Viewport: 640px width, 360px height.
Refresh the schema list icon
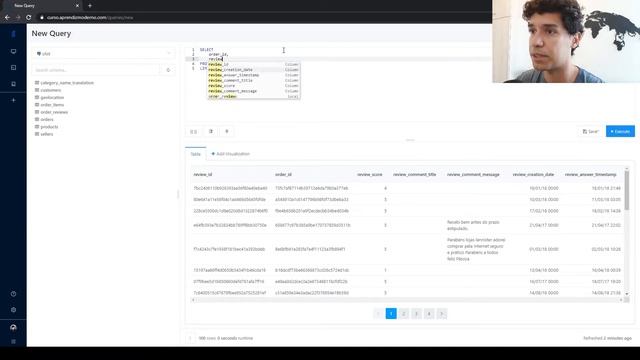click(x=168, y=70)
